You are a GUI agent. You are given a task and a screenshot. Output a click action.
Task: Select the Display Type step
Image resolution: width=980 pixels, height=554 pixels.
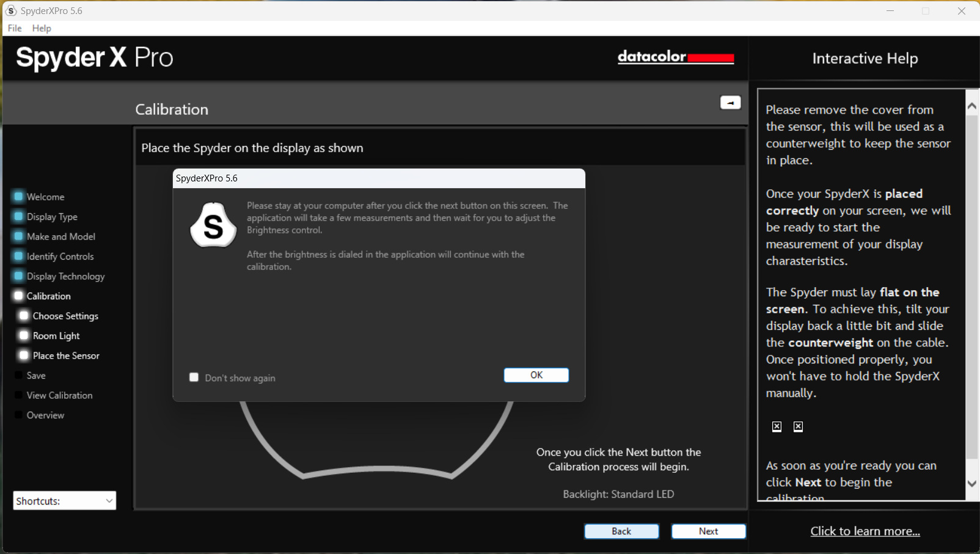point(52,217)
